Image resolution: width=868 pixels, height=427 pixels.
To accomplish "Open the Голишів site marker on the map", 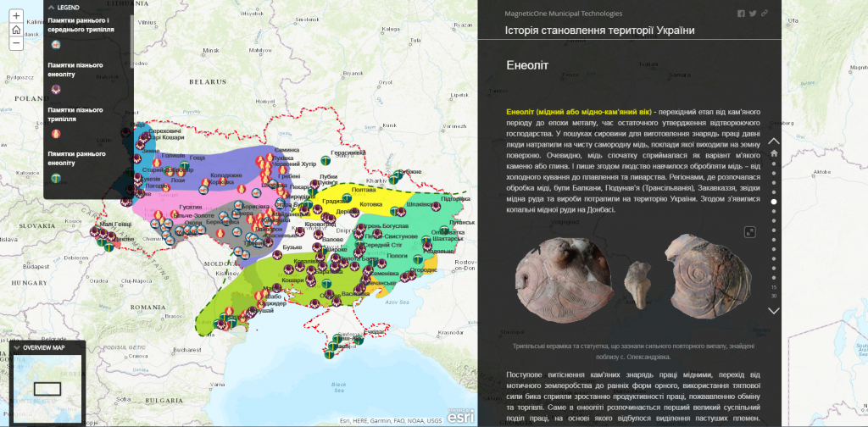I will pyautogui.click(x=157, y=163).
